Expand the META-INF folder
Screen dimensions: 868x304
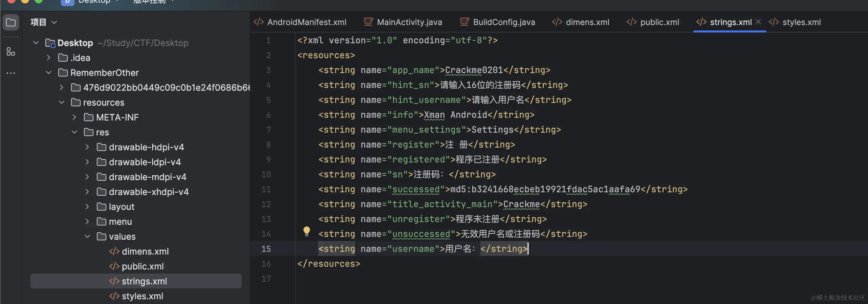74,117
